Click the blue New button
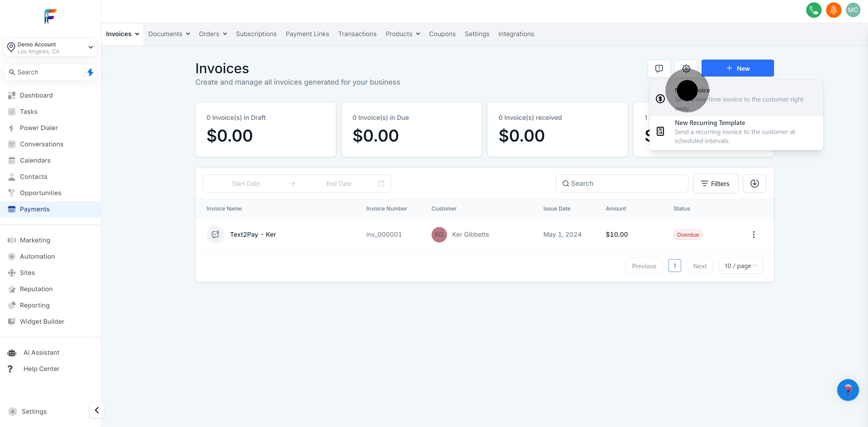868x427 pixels. [x=737, y=68]
